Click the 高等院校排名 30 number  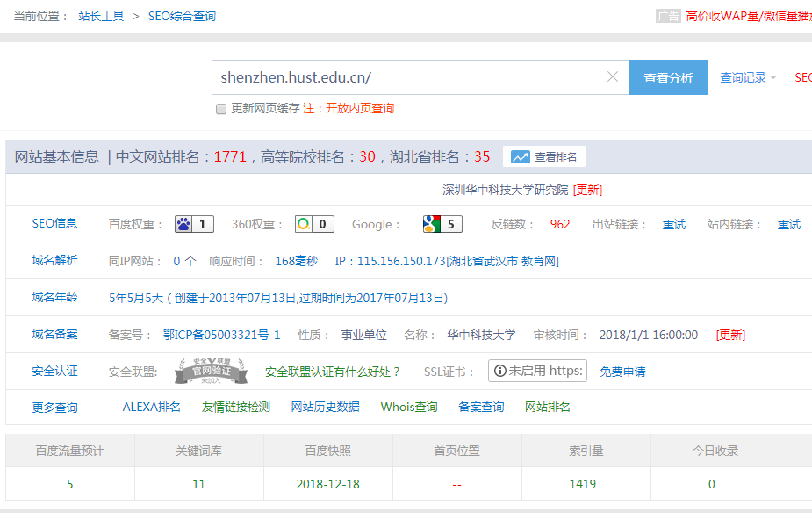[367, 156]
